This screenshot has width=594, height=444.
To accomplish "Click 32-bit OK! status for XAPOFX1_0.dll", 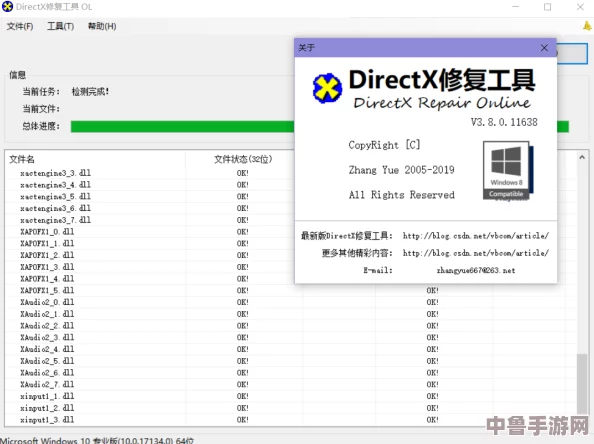I will click(243, 232).
